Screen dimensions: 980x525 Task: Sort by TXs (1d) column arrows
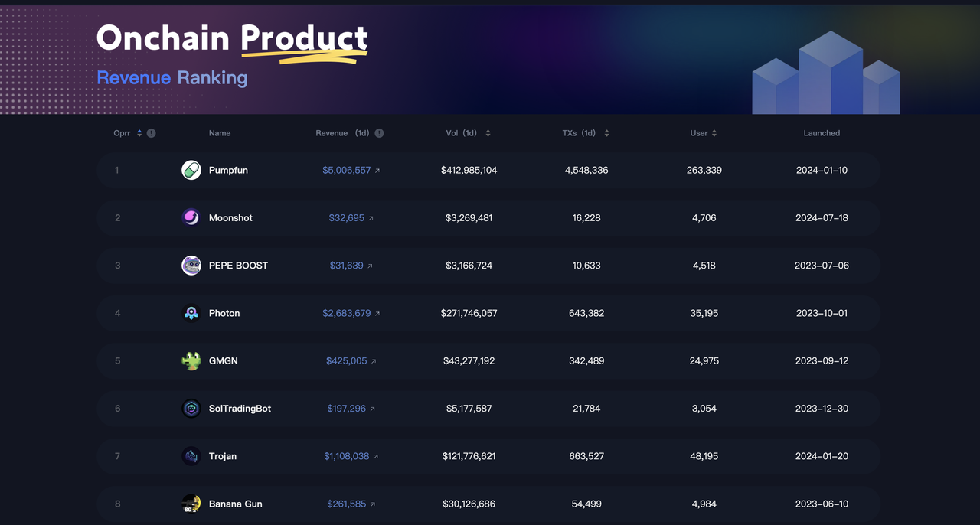[x=606, y=133]
